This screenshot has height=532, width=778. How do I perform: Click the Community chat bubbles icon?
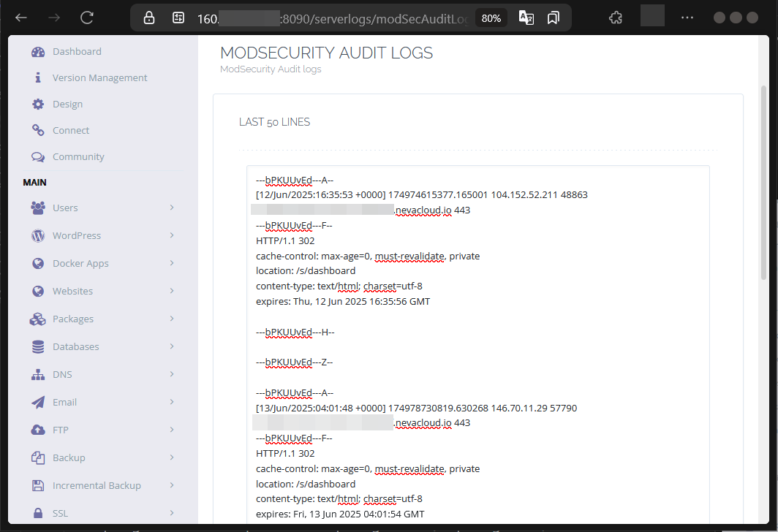click(x=38, y=156)
